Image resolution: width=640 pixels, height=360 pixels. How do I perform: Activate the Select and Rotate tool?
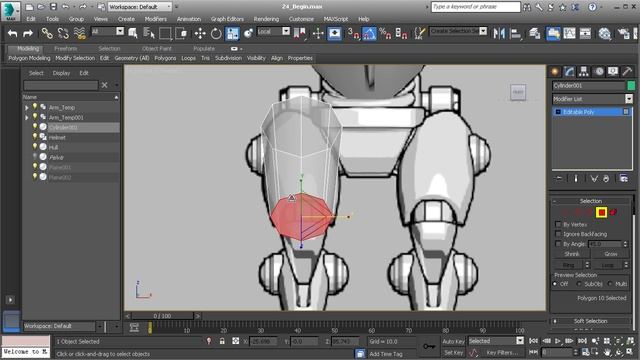216,33
